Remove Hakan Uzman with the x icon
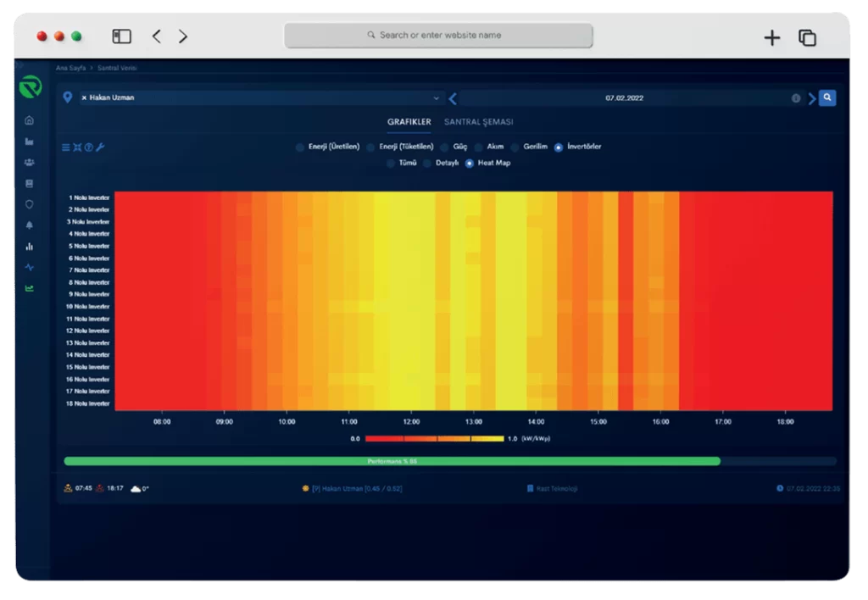Screen dimensions: 868x600 click(x=84, y=98)
